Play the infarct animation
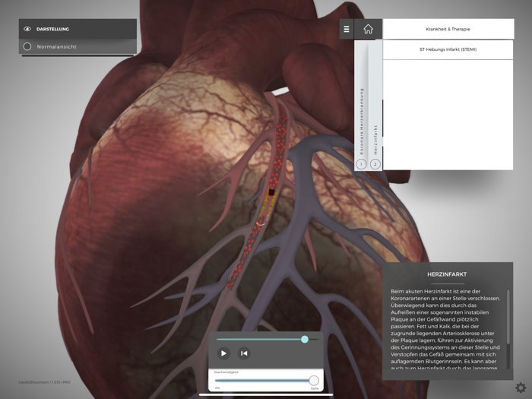 point(223,353)
